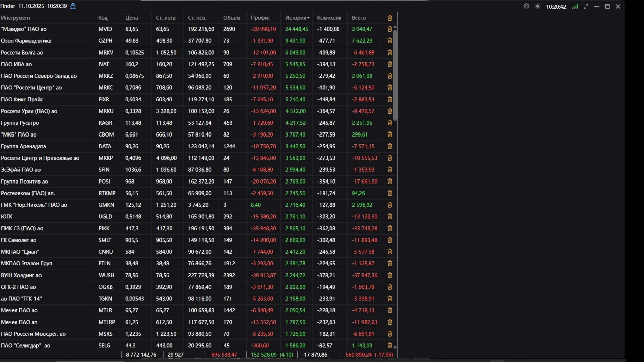The image size is (644, 362).
Task: Select the ВУШ Холдинг ао row
Action: (x=21, y=275)
